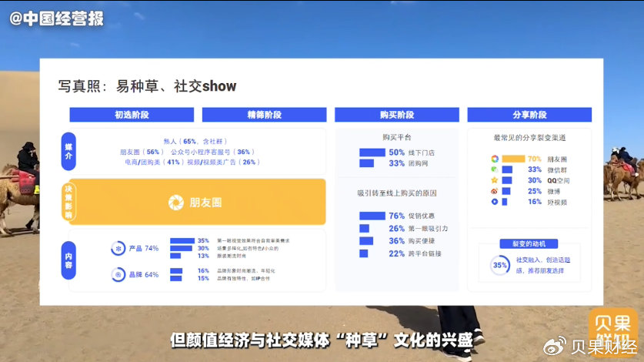644x362 pixels.
Task: Click the text 视频/视频类广告（26%）
Action: (224, 162)
